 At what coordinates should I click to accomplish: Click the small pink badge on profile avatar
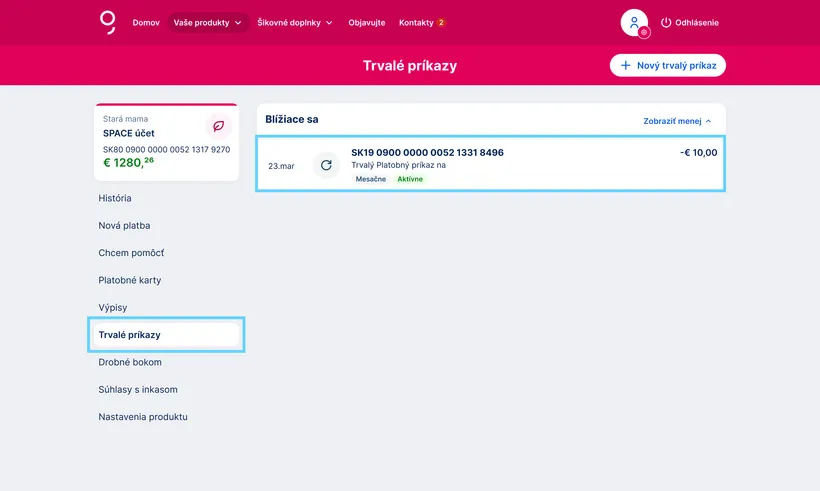pyautogui.click(x=644, y=32)
